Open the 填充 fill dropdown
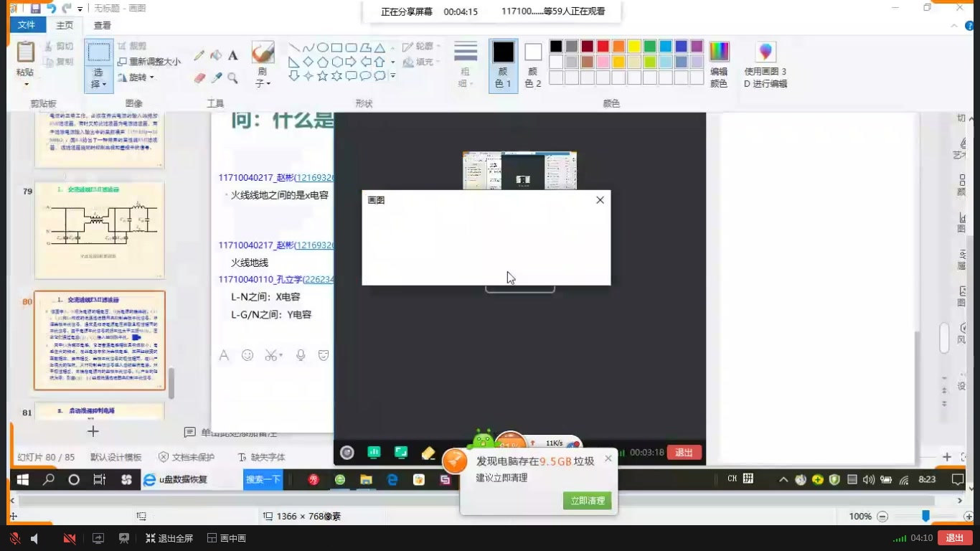 click(x=421, y=62)
